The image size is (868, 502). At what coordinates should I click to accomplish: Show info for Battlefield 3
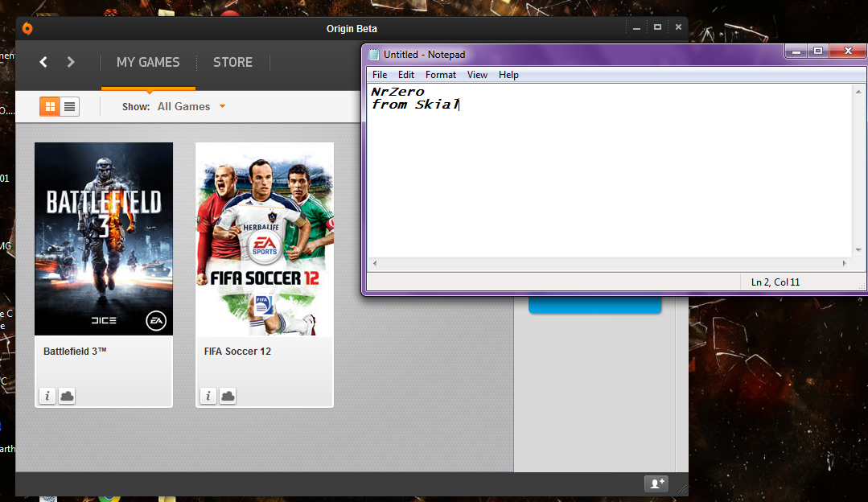click(x=47, y=396)
